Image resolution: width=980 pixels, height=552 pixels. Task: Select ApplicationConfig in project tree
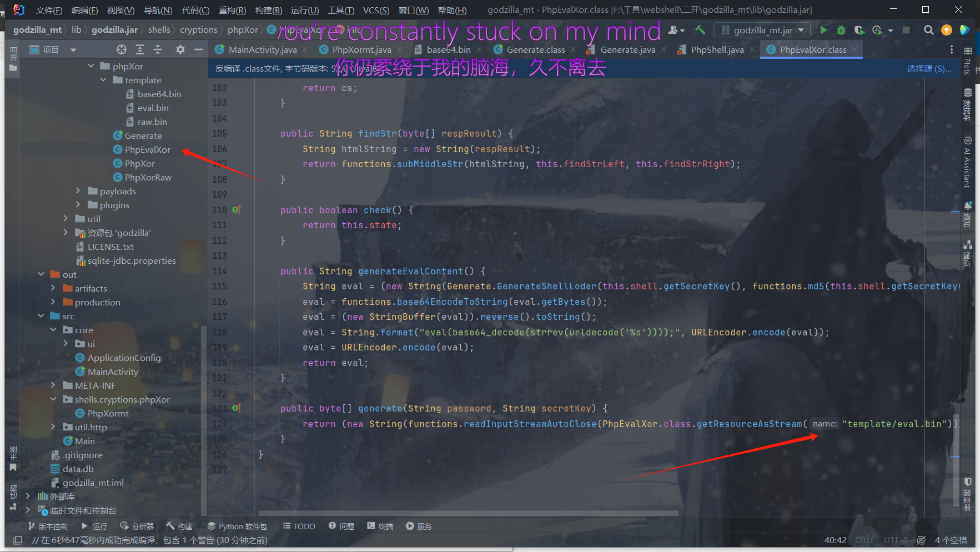(x=124, y=358)
